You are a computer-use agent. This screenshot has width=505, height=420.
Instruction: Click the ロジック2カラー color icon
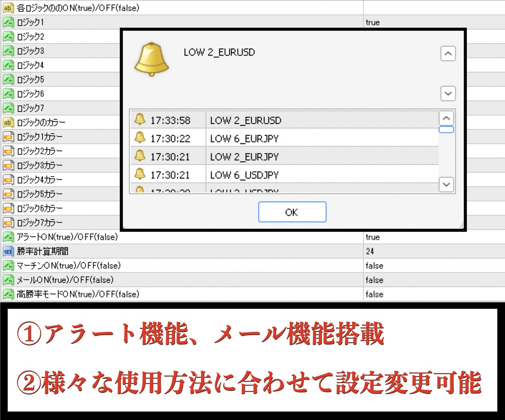point(8,151)
